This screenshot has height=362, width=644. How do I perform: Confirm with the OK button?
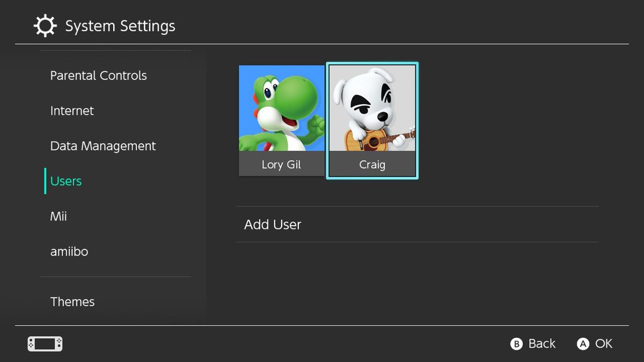click(595, 343)
